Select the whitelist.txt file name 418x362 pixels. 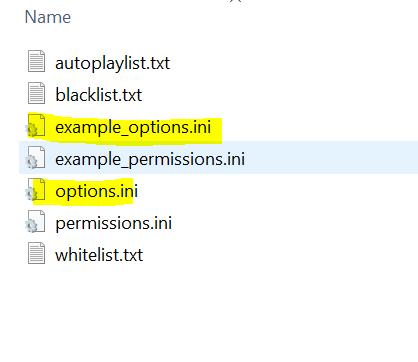tap(99, 255)
